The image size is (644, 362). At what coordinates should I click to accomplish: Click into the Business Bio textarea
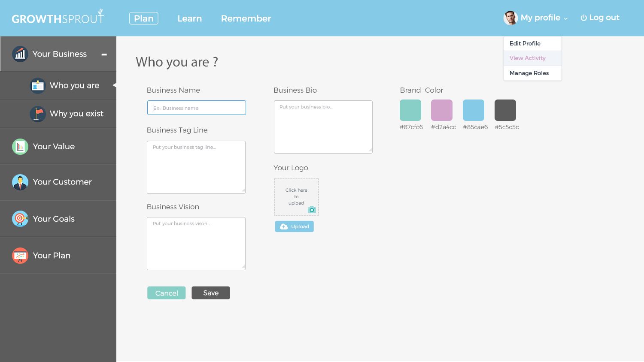pos(323,127)
